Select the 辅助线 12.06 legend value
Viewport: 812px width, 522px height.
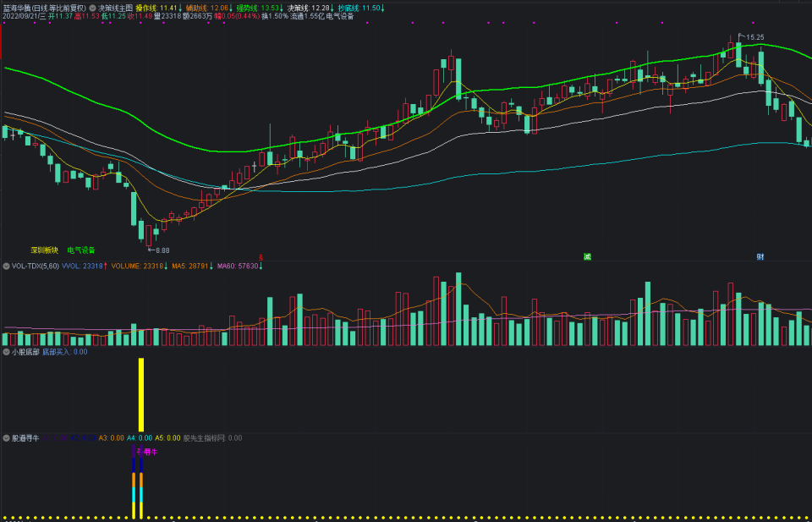(x=209, y=8)
